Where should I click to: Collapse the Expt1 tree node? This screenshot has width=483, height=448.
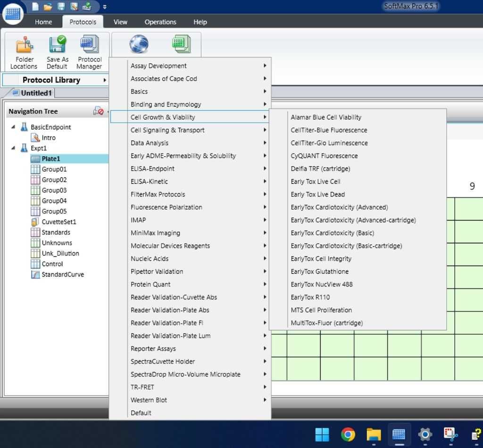(13, 148)
